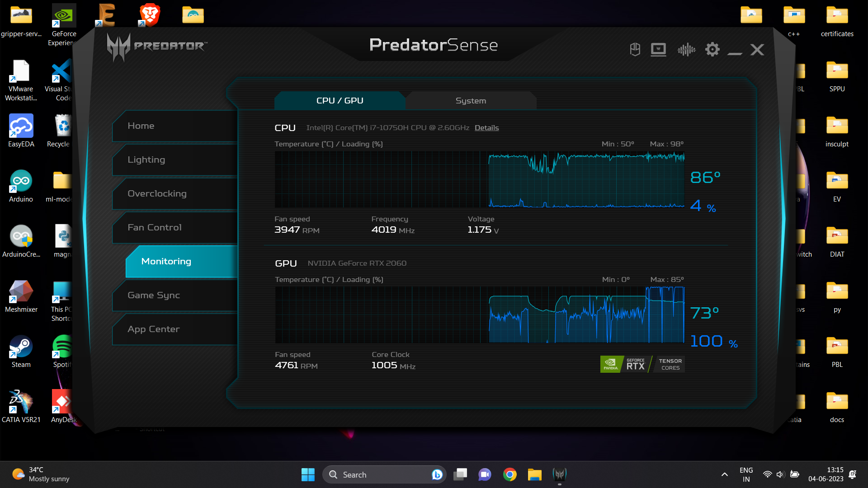868x488 pixels.
Task: Open the Windows Start menu
Action: (x=308, y=474)
